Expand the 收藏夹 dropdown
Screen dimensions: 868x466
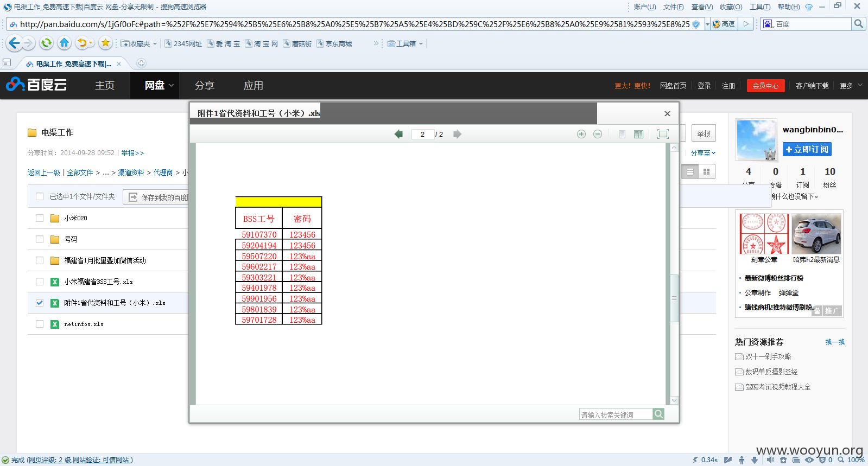(155, 43)
